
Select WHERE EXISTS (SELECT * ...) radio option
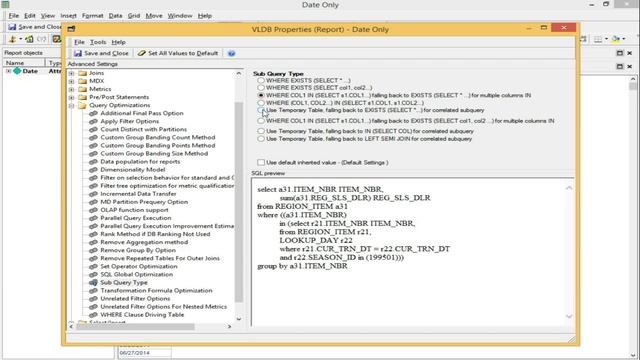[x=261, y=80]
